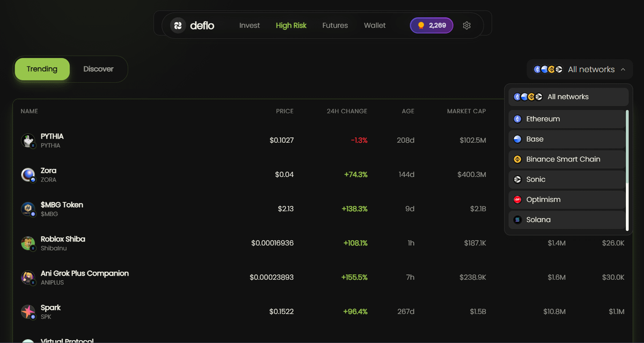
Task: Click the Solana network icon
Action: pyautogui.click(x=517, y=220)
